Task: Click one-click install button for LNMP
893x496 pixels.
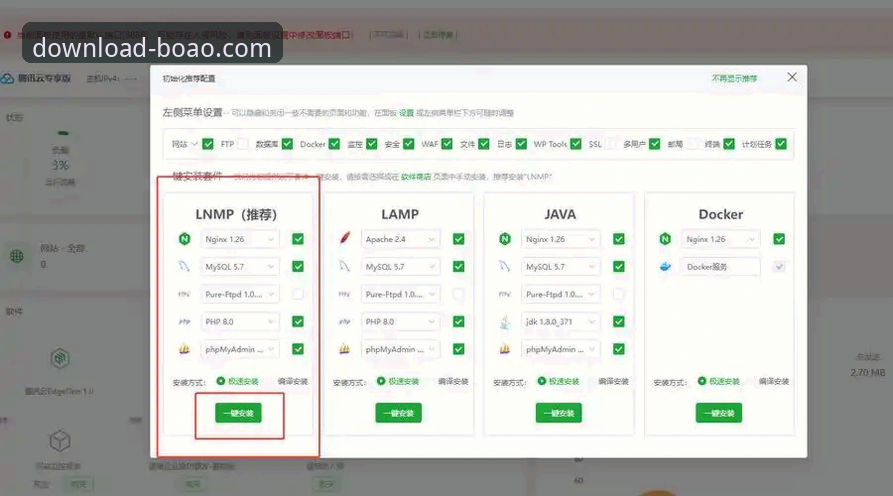Action: [238, 413]
